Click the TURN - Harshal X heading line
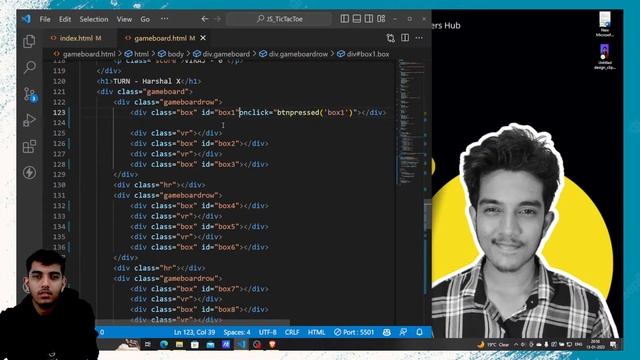 pyautogui.click(x=149, y=81)
